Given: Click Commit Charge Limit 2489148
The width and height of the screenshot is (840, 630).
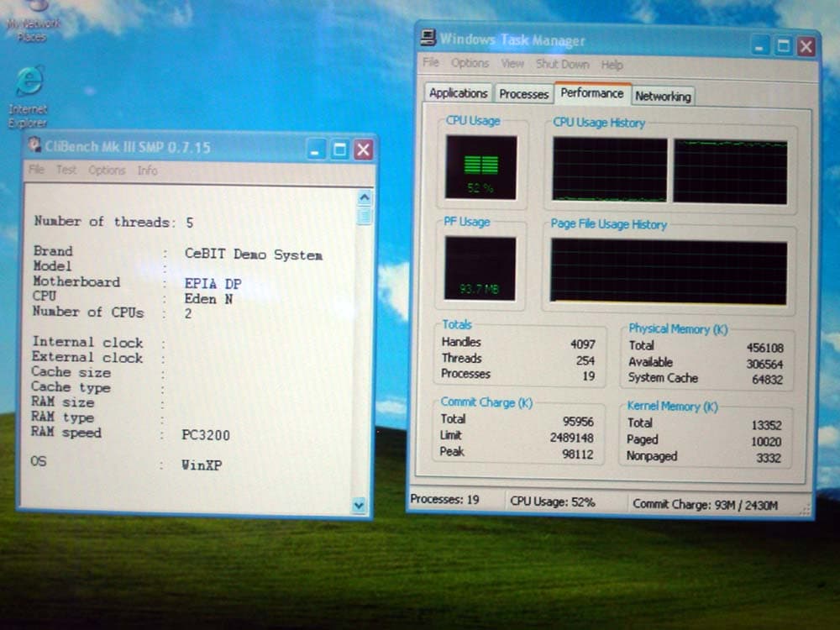Looking at the screenshot, I should tap(571, 438).
